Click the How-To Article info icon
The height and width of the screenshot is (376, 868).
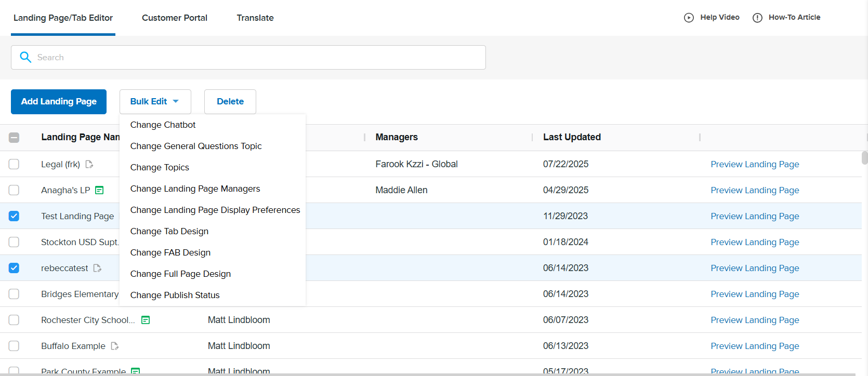757,18
